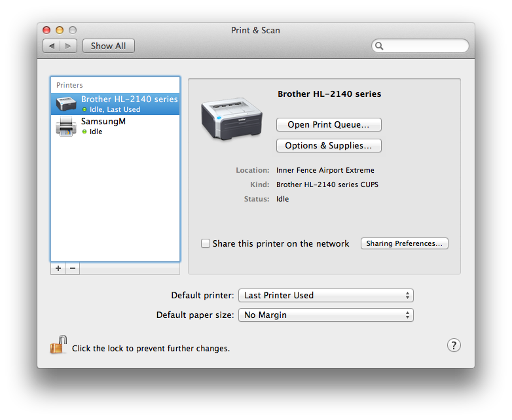Click the magnifying glass in search field
The image size is (512, 420).
(x=380, y=46)
